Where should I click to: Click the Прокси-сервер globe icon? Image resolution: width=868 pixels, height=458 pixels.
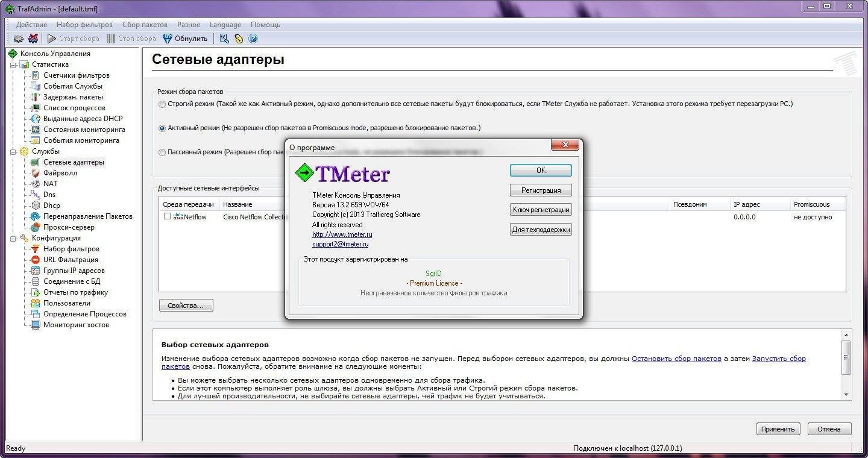[36, 227]
